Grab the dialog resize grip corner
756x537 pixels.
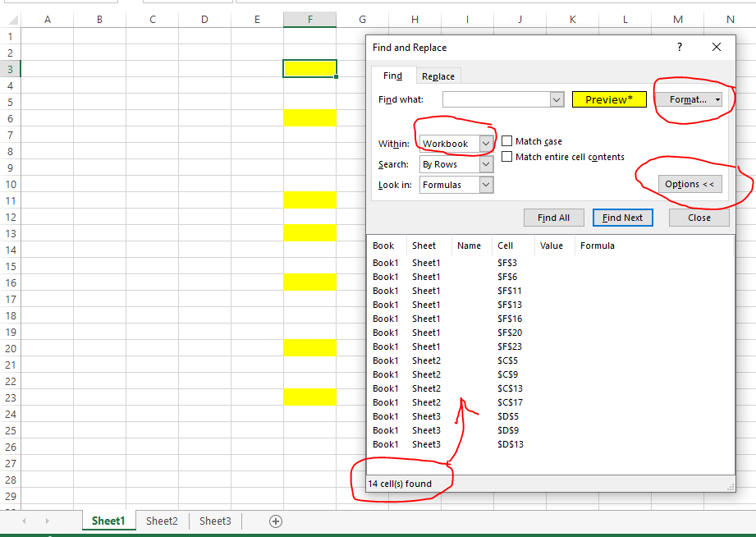pyautogui.click(x=731, y=487)
